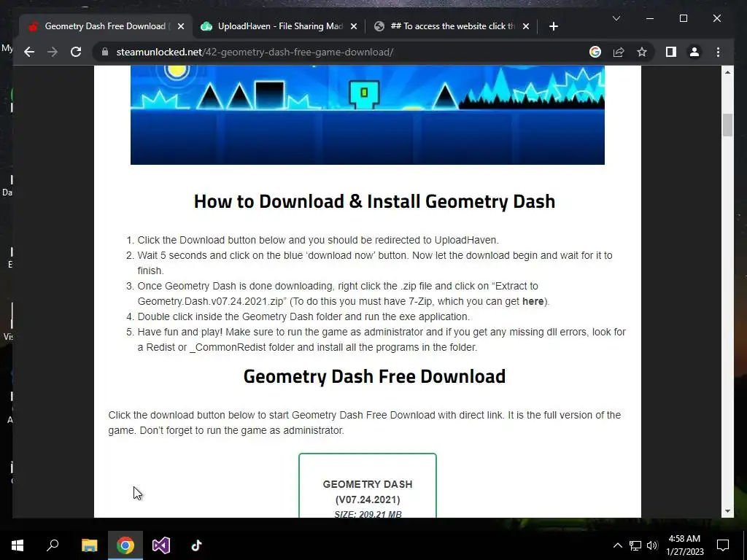Close the 'To access the website' tab
This screenshot has width=747, height=560.
[525, 26]
